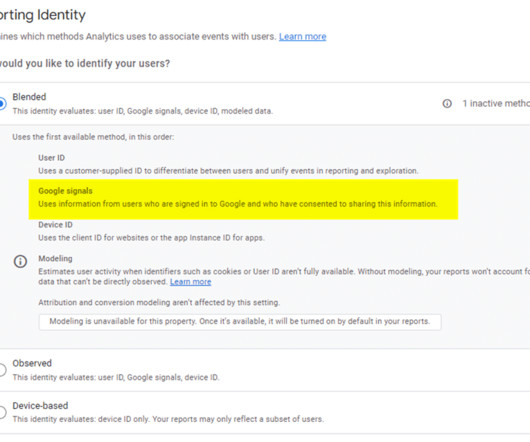The height and width of the screenshot is (442, 530).
Task: Open the top Learn more link
Action: (x=303, y=36)
